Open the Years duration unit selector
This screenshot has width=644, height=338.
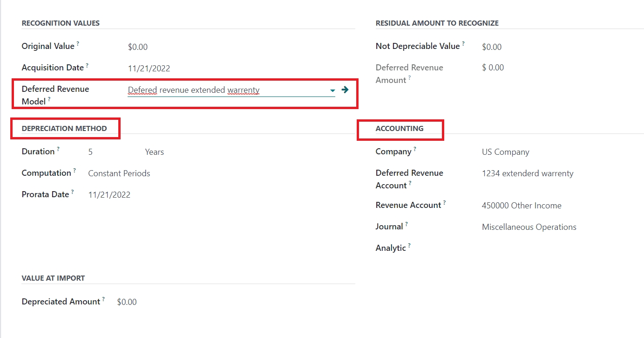(x=154, y=152)
